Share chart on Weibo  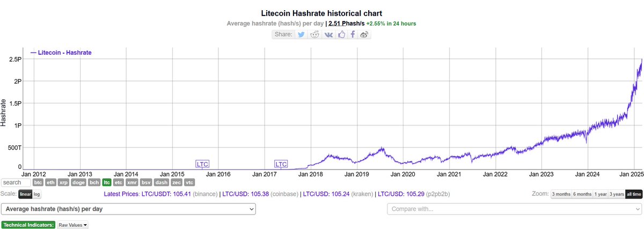tap(365, 34)
